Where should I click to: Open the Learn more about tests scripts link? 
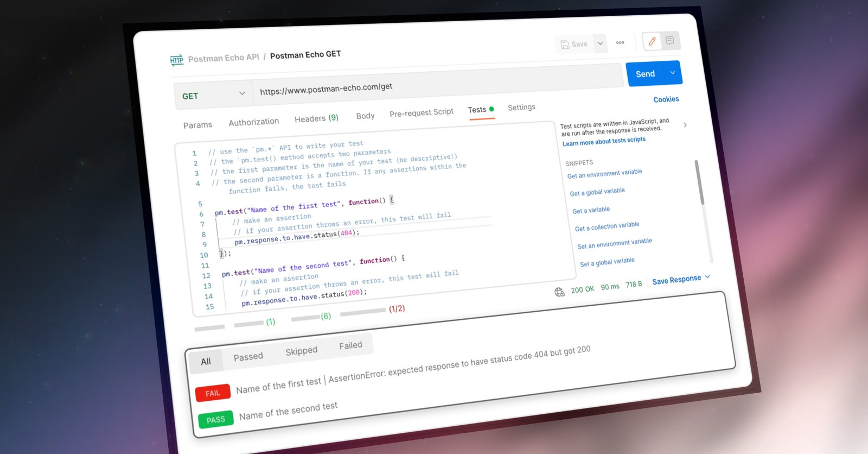click(604, 141)
